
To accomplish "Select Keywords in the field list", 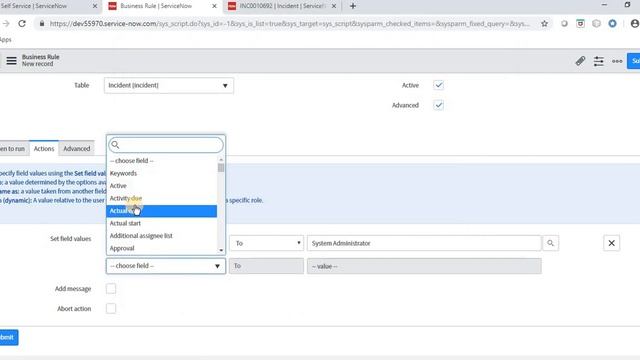I will point(162,173).
